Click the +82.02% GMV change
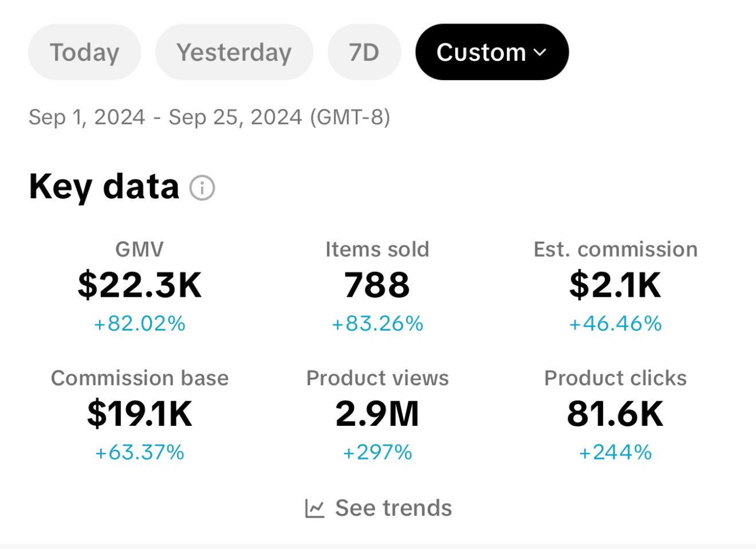The image size is (756, 549). coord(140,324)
